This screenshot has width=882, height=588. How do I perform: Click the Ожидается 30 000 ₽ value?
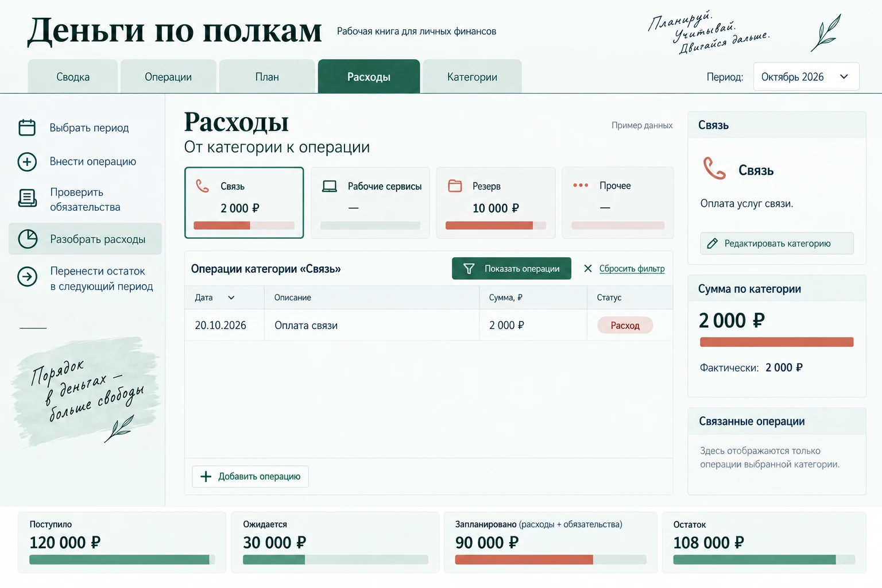[274, 543]
